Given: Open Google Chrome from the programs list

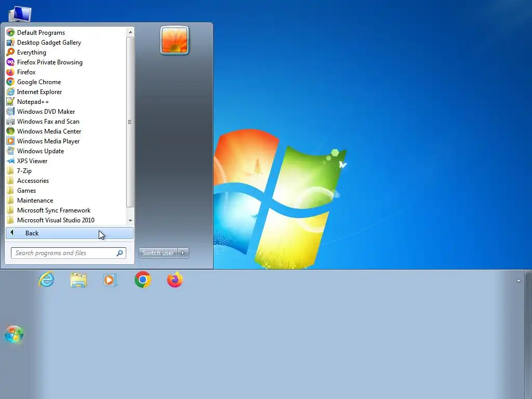Looking at the screenshot, I should point(65,82).
